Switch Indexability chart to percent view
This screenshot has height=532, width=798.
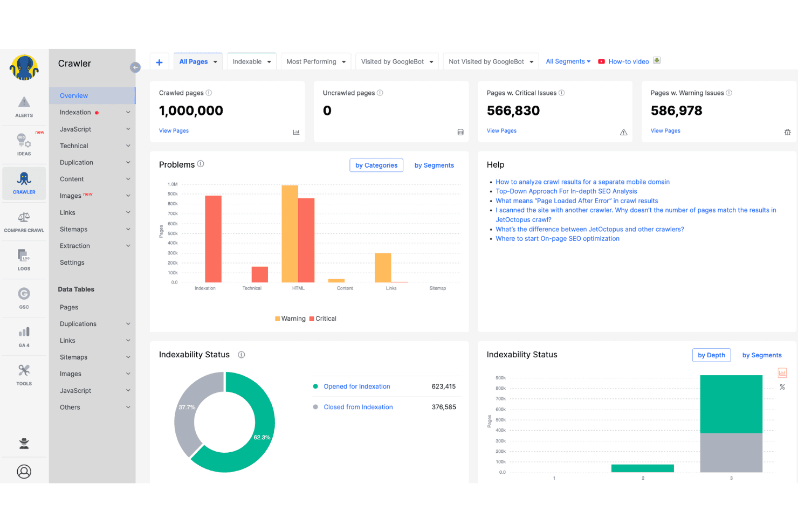pyautogui.click(x=782, y=387)
